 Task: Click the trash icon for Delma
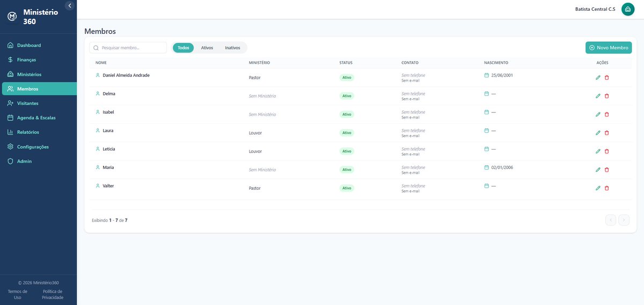coord(607,96)
